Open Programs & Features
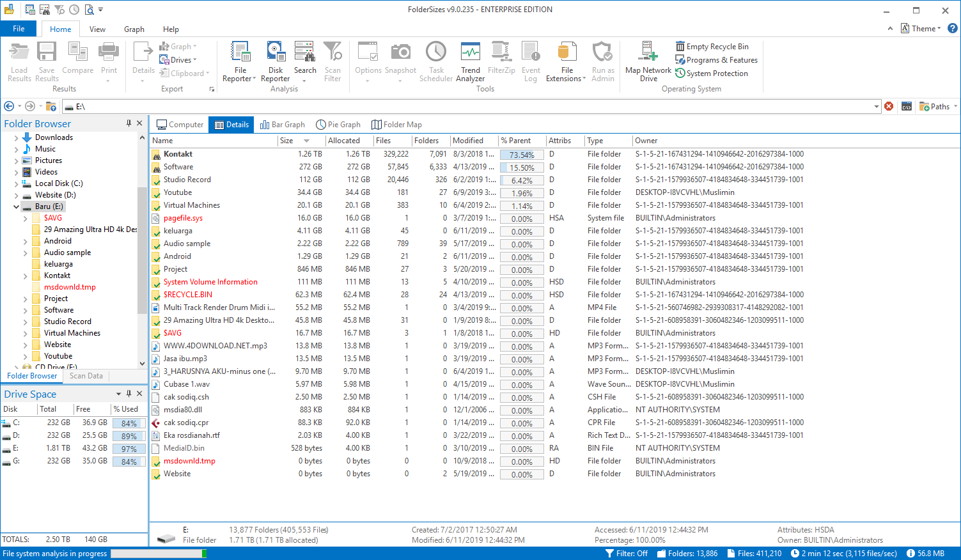Viewport: 961px width, 560px height. click(x=716, y=60)
